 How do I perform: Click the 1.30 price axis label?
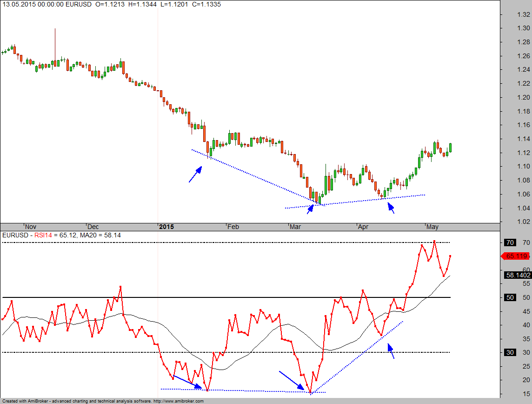coord(524,28)
